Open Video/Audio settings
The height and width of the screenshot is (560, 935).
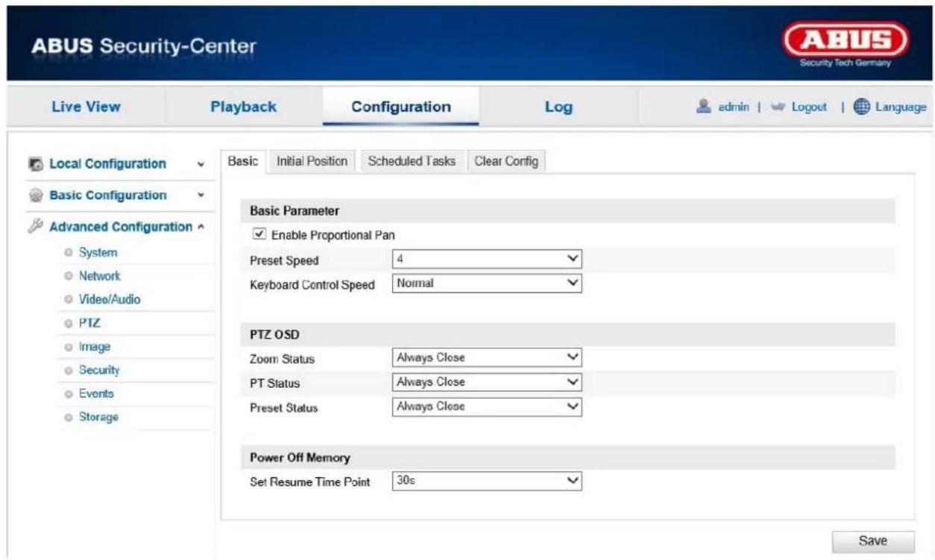click(x=109, y=300)
